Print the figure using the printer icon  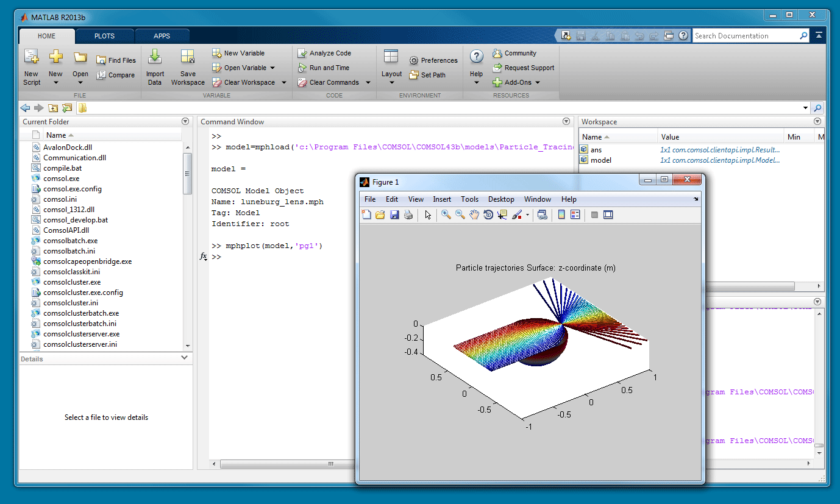408,215
